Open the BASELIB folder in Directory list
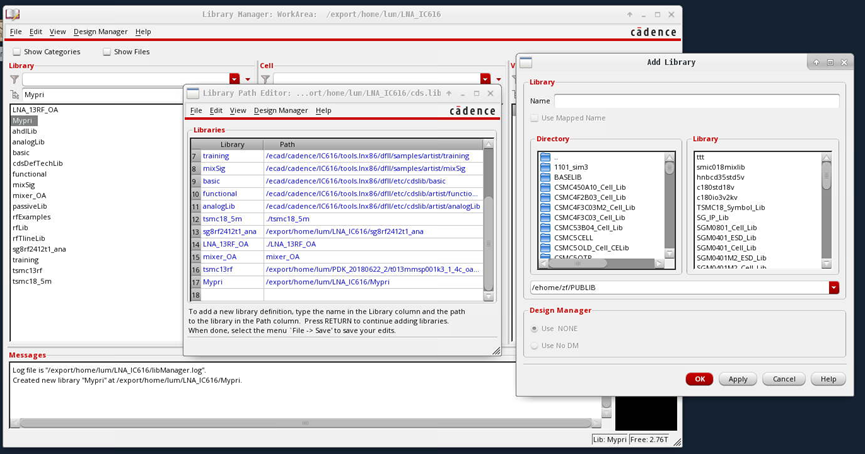The image size is (865, 454). click(x=568, y=177)
